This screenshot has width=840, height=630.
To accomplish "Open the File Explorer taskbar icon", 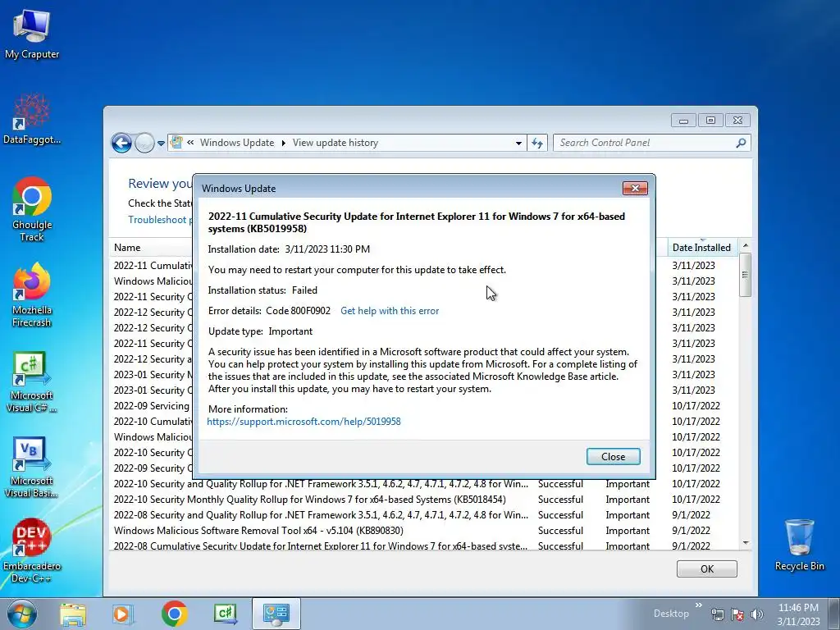I will click(73, 614).
